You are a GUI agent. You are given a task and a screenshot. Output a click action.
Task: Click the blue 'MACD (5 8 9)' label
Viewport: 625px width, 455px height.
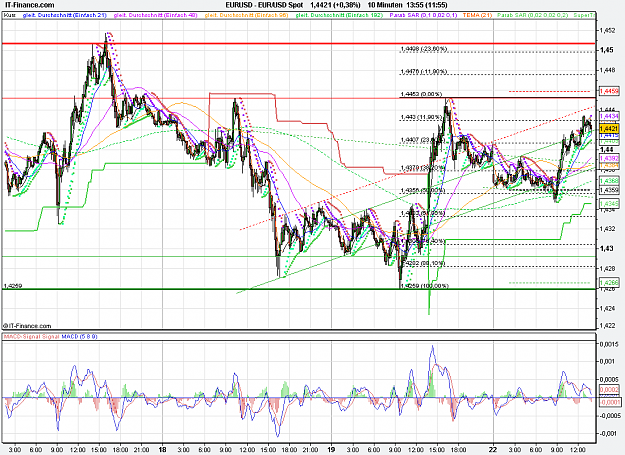click(79, 336)
